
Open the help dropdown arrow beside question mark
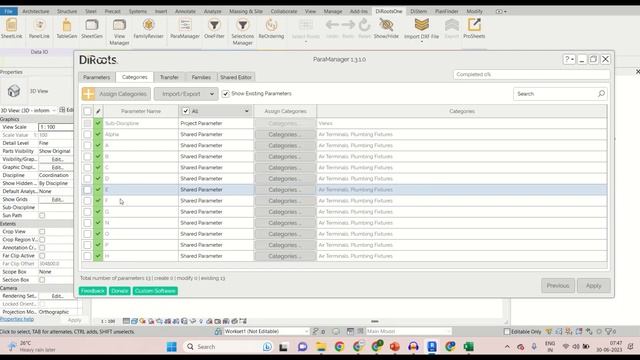[x=573, y=60]
